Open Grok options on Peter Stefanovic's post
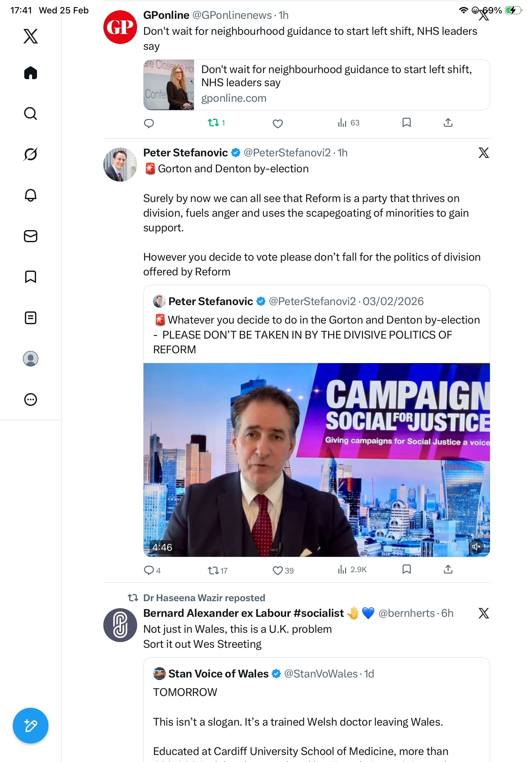 [484, 153]
